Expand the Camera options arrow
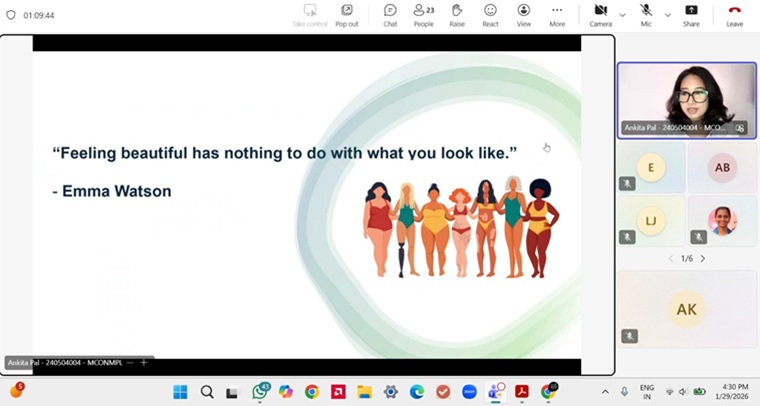 622,15
